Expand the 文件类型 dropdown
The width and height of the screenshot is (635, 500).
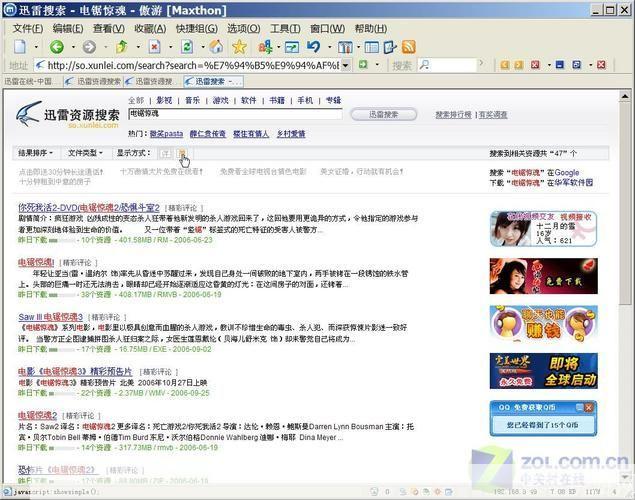point(85,153)
